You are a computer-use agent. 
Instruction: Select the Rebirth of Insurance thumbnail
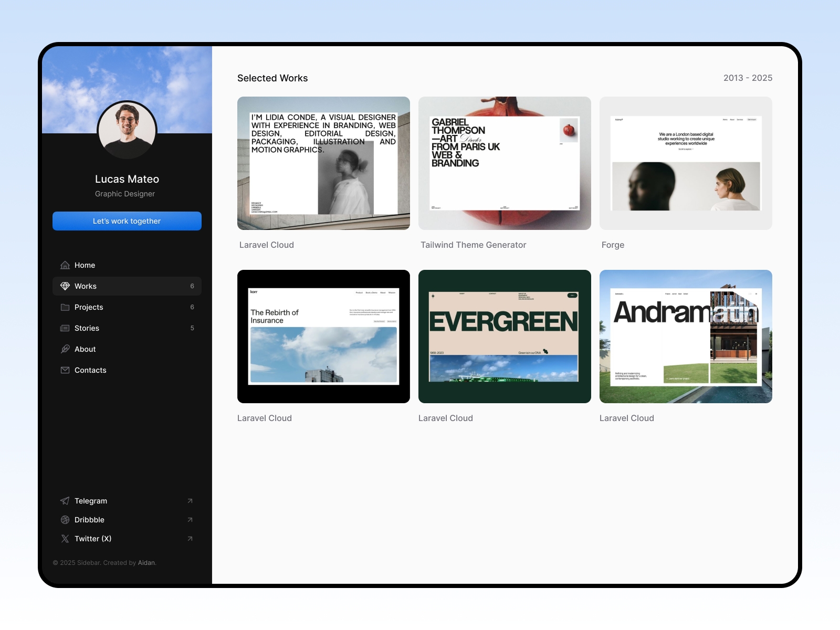coord(323,337)
